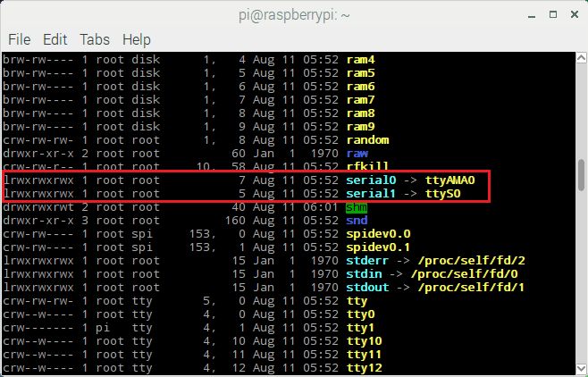Click the ram6 device name
The image size is (588, 377).
(361, 87)
